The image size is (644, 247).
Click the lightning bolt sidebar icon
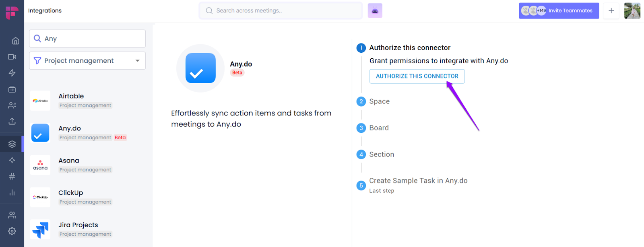pos(12,73)
